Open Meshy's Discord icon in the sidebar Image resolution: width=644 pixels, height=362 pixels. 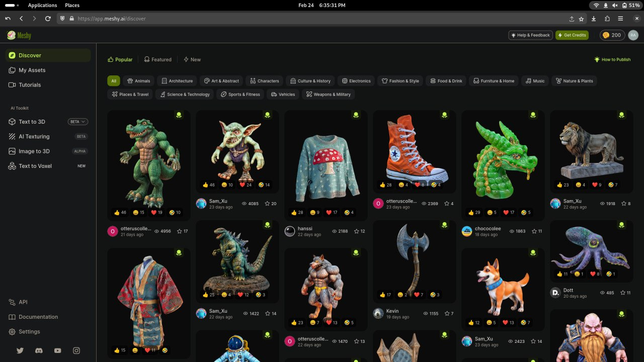pos(39,350)
